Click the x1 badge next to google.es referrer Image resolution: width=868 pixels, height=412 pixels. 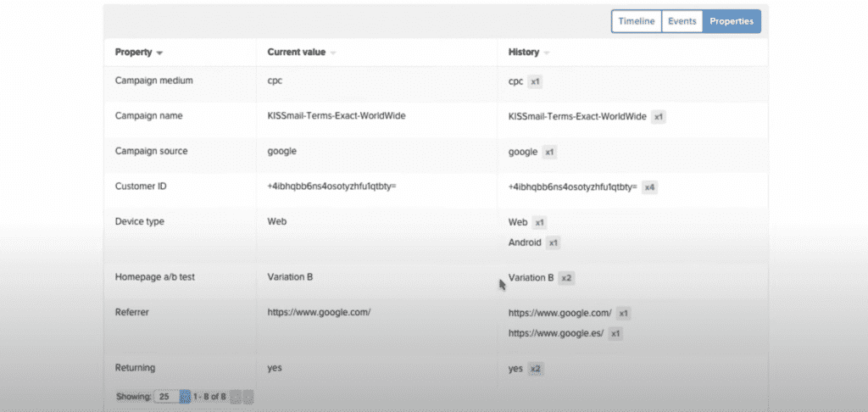(616, 333)
